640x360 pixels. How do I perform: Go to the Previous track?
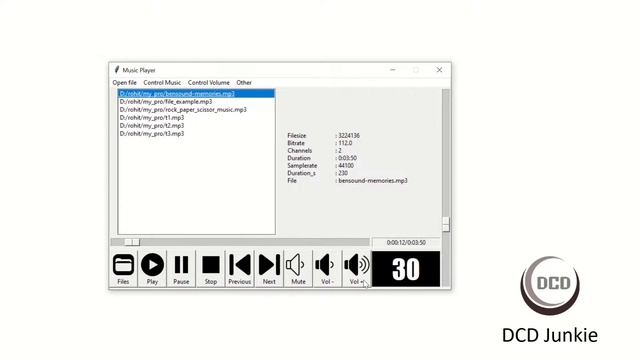tap(240, 269)
